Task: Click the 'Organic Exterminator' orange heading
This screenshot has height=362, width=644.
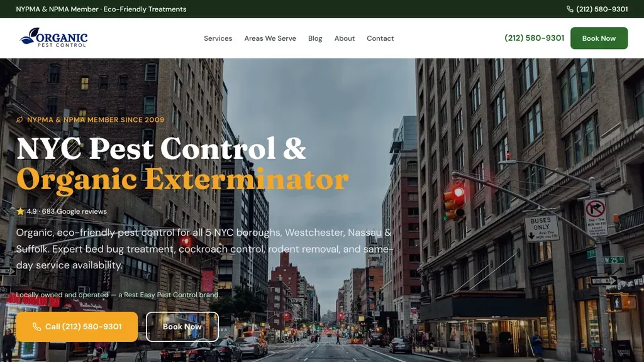Action: click(183, 179)
